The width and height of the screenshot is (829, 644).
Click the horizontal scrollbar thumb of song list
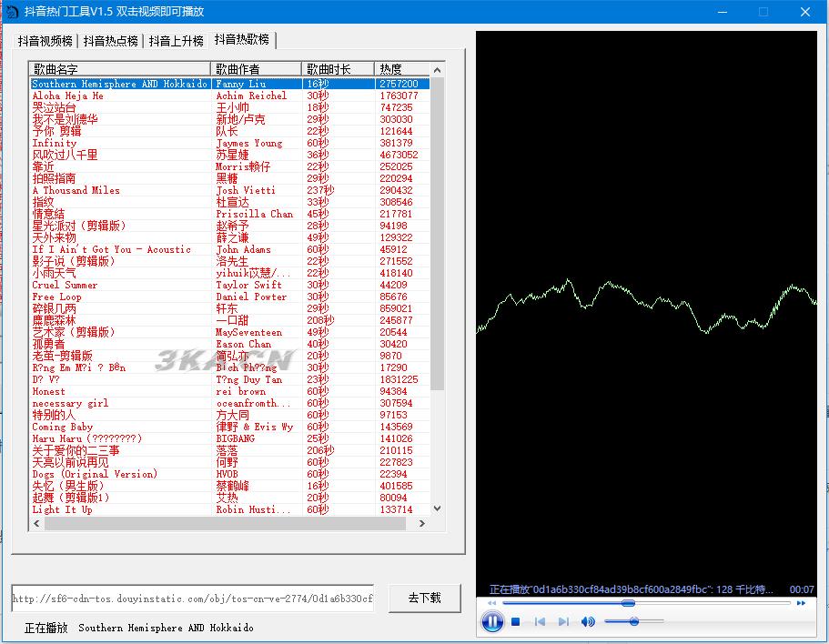tap(226, 524)
